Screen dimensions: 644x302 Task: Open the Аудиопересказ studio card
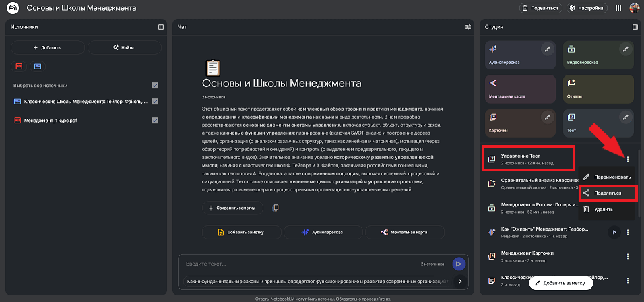[520, 54]
